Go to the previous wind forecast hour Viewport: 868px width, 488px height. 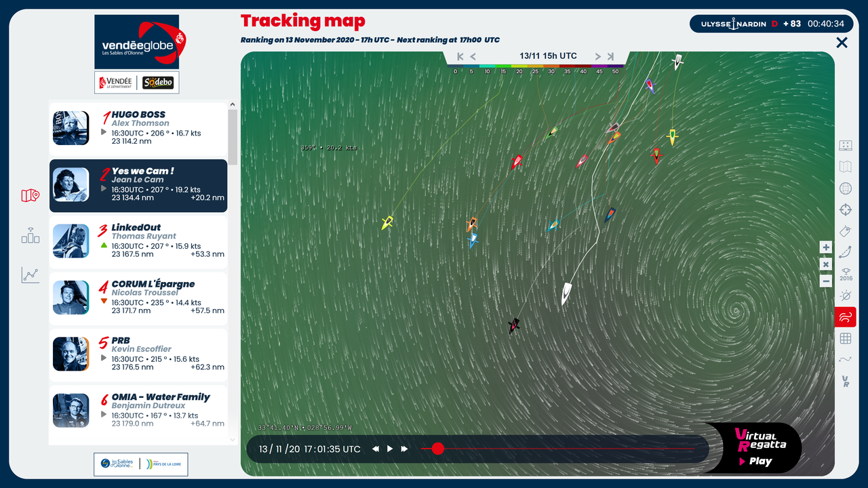tap(473, 56)
